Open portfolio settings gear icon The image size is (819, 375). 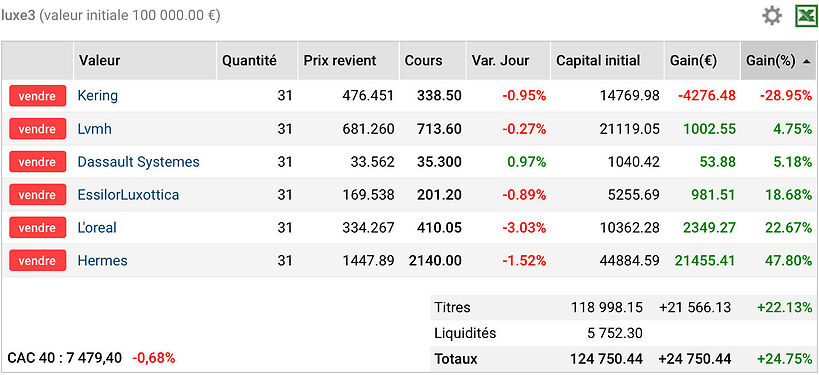(x=772, y=16)
